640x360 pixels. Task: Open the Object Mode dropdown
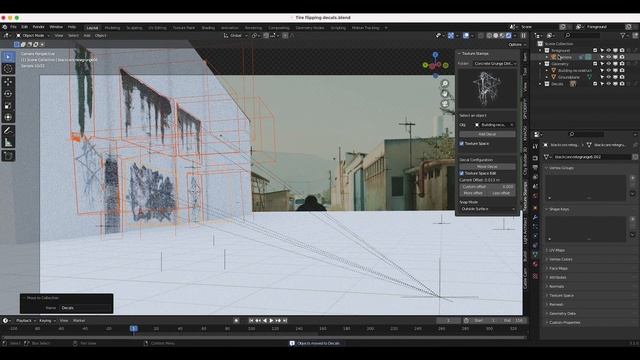(33, 36)
